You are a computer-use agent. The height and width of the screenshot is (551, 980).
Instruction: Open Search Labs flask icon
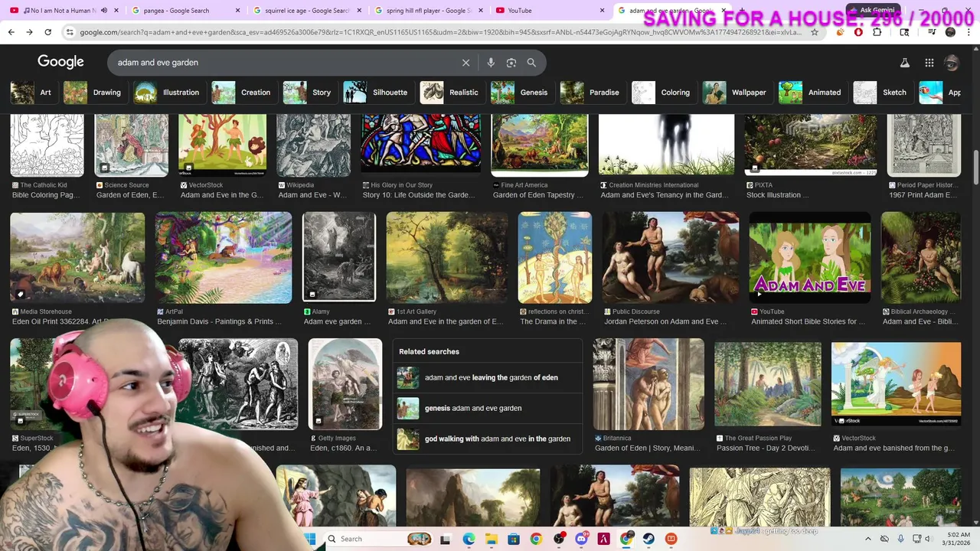pos(904,63)
